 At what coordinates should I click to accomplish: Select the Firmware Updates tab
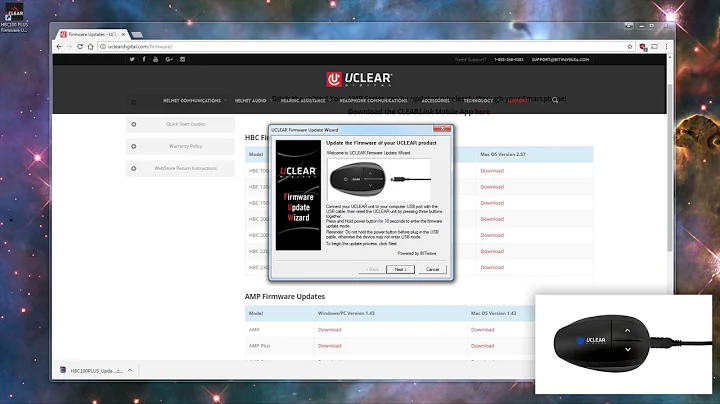point(92,34)
